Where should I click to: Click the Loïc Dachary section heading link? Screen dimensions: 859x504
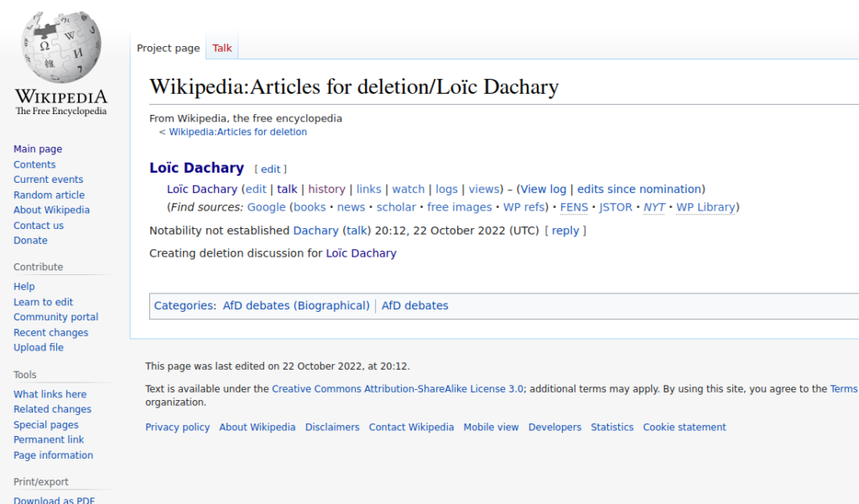(x=196, y=168)
